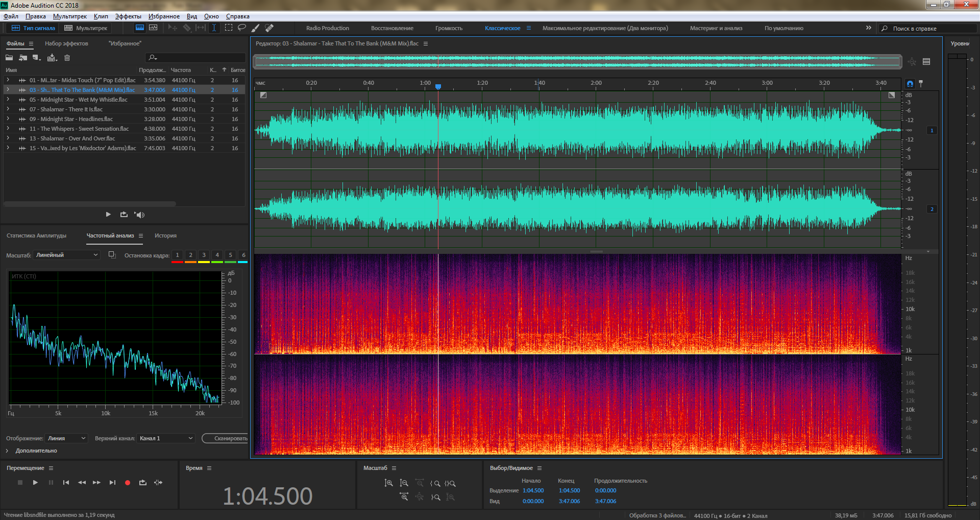Screen dimensions: 980x520
Task: Select the Time Selection tool
Action: coord(214,28)
